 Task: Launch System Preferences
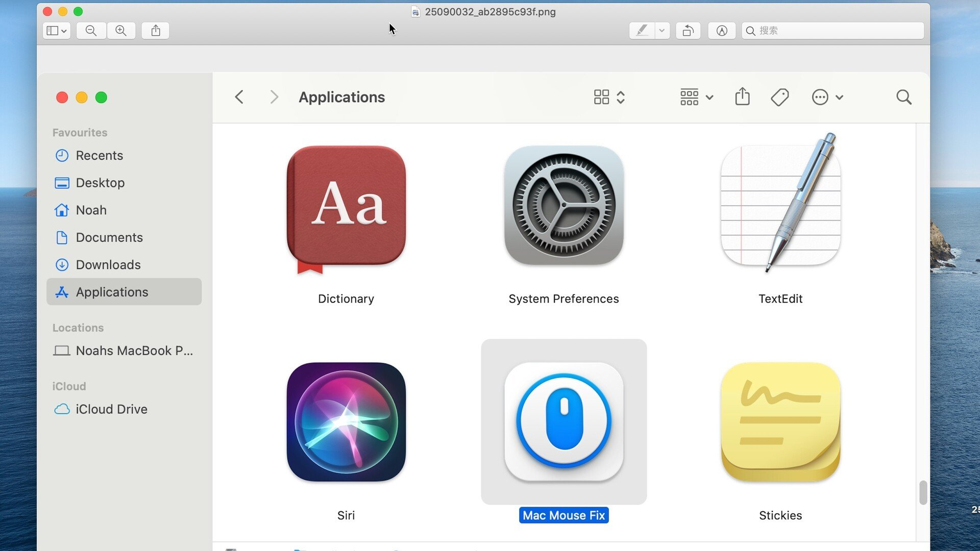pyautogui.click(x=563, y=207)
